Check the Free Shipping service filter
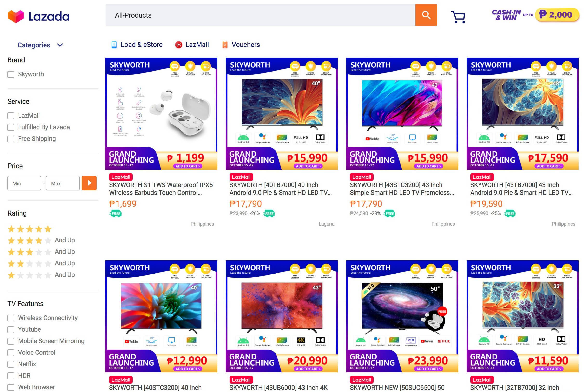Image resolution: width=585 pixels, height=392 pixels. pos(11,139)
